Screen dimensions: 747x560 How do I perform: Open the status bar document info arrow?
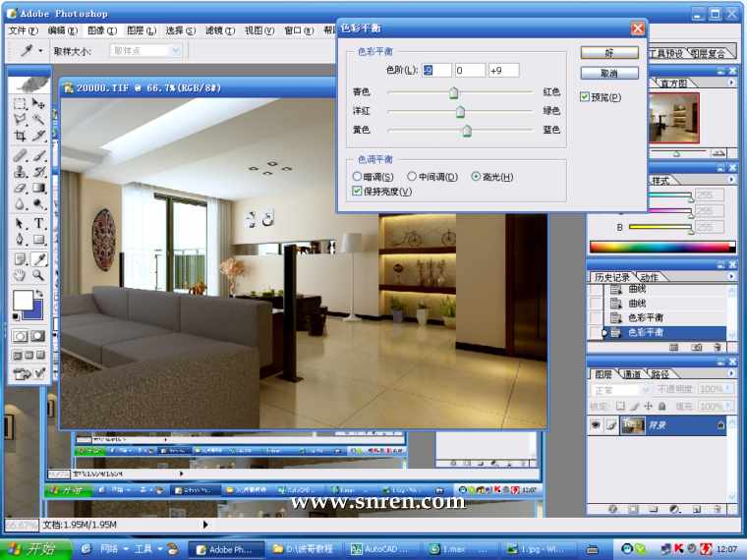pos(205,525)
